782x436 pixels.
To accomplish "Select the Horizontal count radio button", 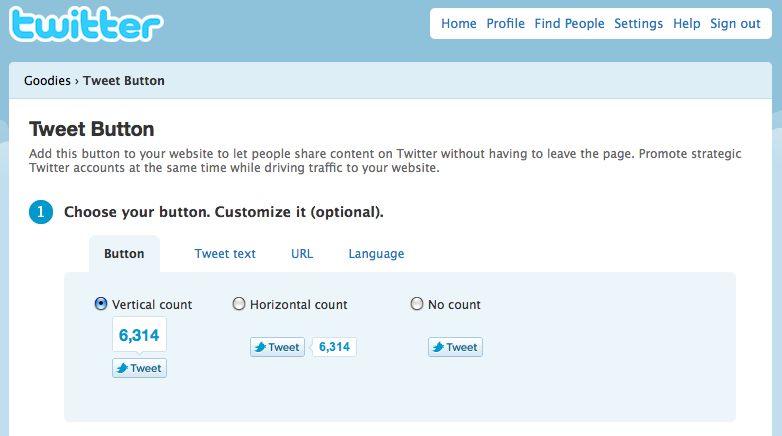I will [x=238, y=304].
